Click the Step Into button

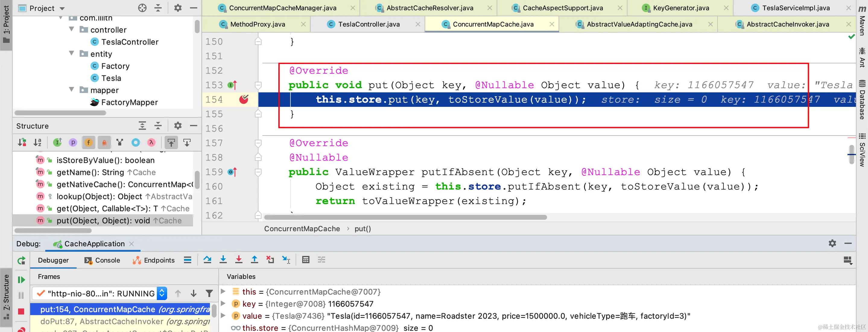pyautogui.click(x=223, y=260)
